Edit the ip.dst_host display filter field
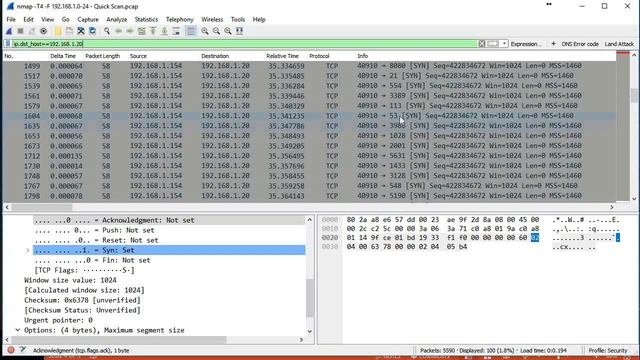Screen dimensions: 640x360 point(245,44)
